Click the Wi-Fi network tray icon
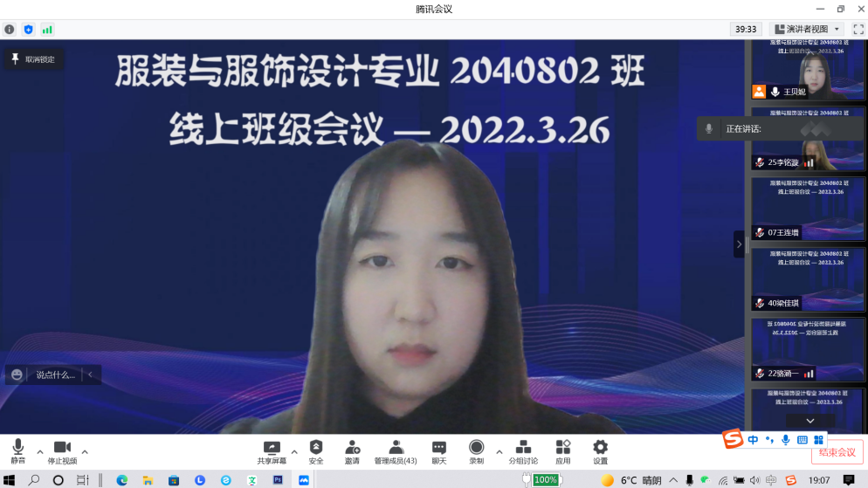The height and width of the screenshot is (488, 868). pyautogui.click(x=723, y=479)
